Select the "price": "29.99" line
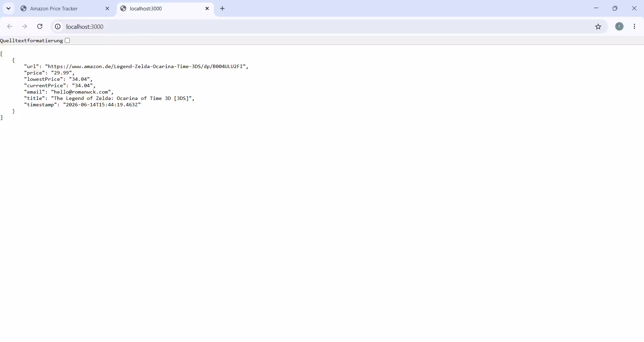The image size is (644, 342). (x=49, y=73)
